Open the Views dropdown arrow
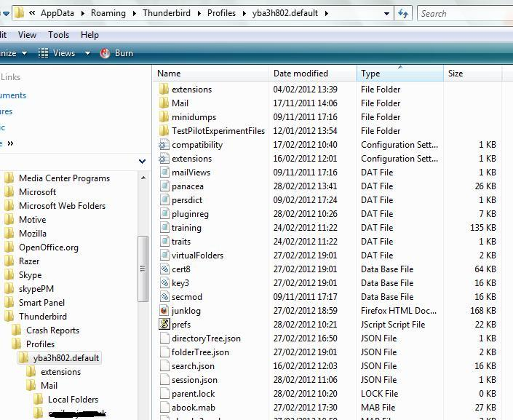 (87, 53)
